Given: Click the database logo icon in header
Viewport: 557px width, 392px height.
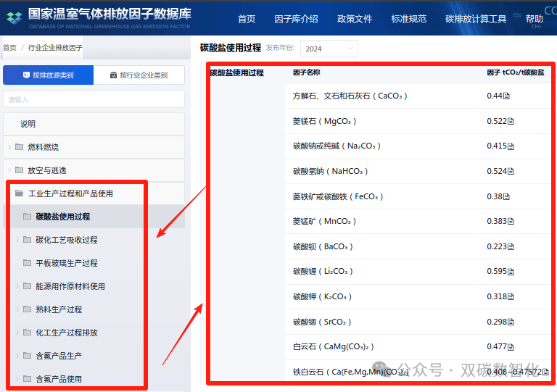Looking at the screenshot, I should pos(15,16).
